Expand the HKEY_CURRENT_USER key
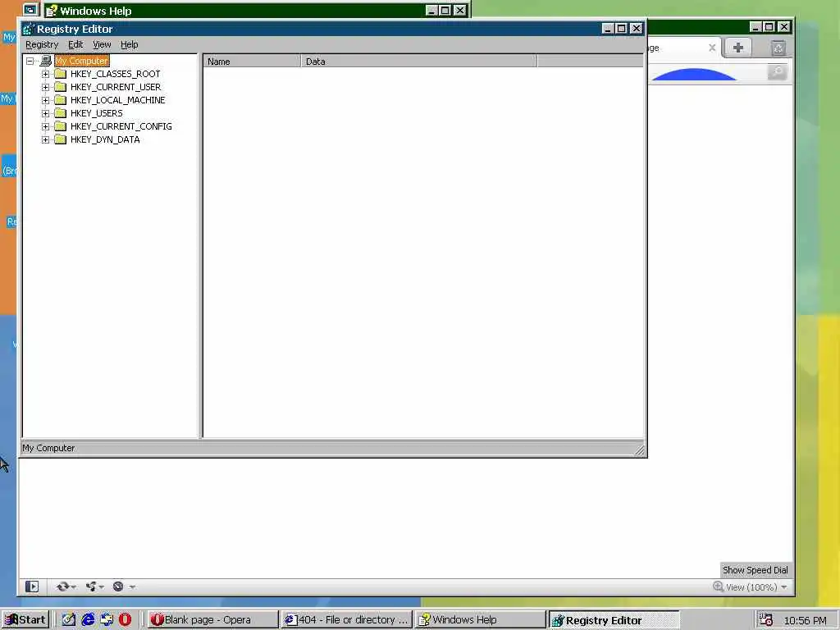The height and width of the screenshot is (630, 840). [x=46, y=87]
